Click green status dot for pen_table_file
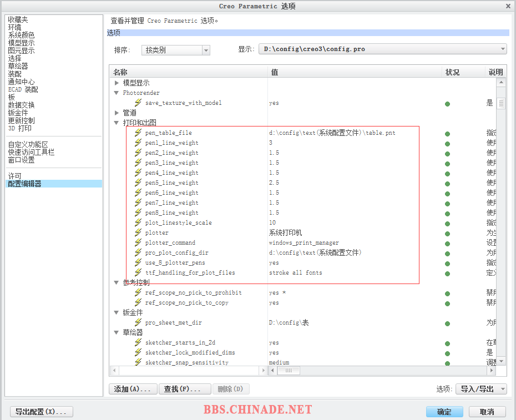This screenshot has height=420, width=516. [448, 134]
